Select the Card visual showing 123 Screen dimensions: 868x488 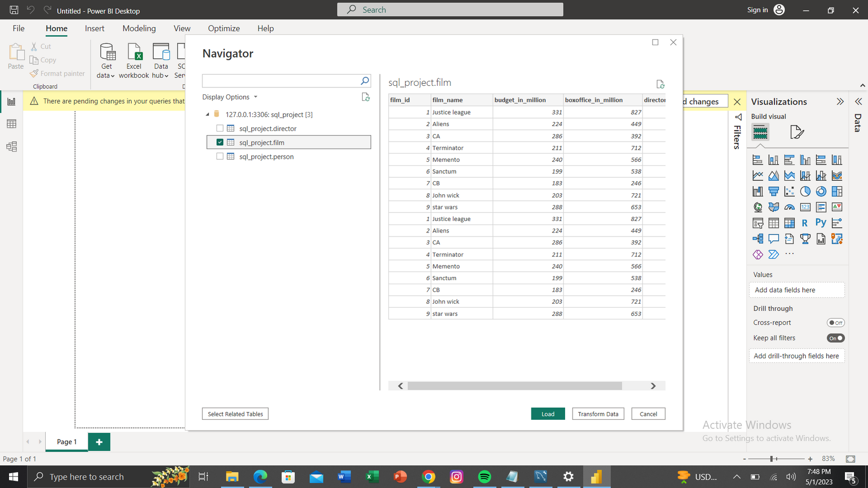click(805, 207)
